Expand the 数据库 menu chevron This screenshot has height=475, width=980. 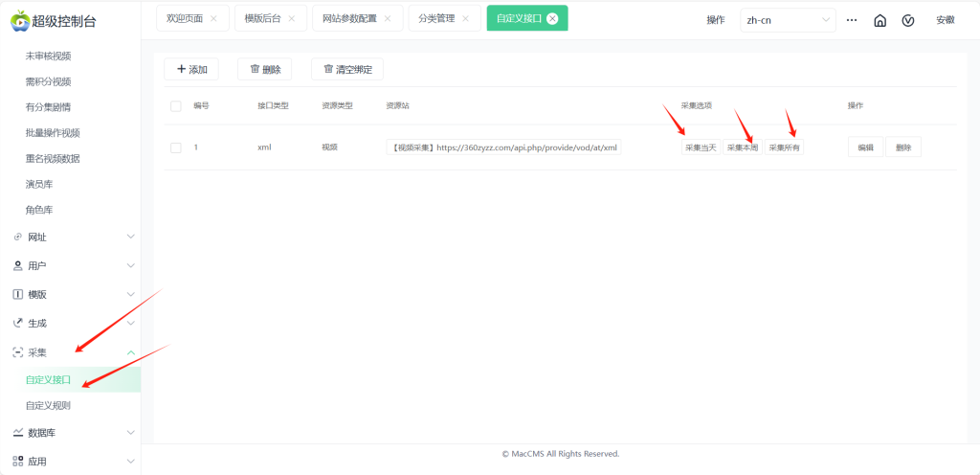[x=130, y=432]
